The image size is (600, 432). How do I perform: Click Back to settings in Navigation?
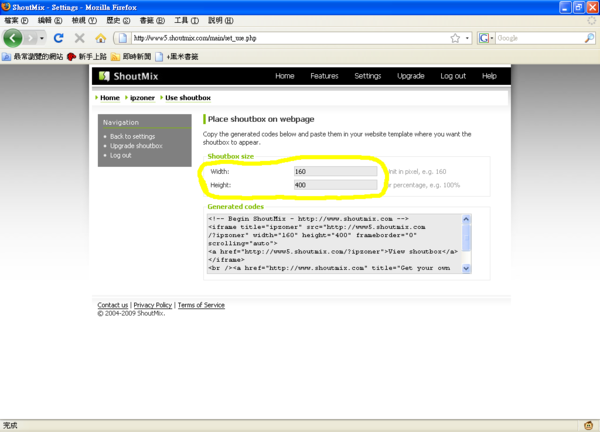(x=132, y=137)
